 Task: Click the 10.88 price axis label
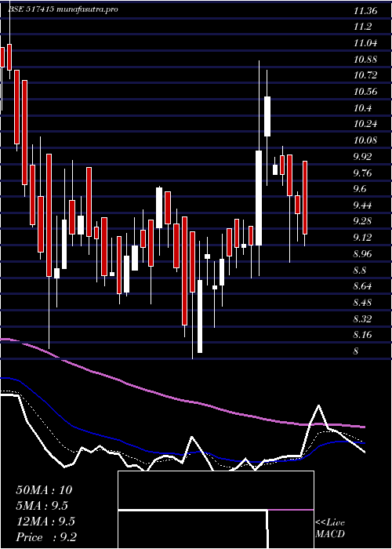tap(365, 60)
